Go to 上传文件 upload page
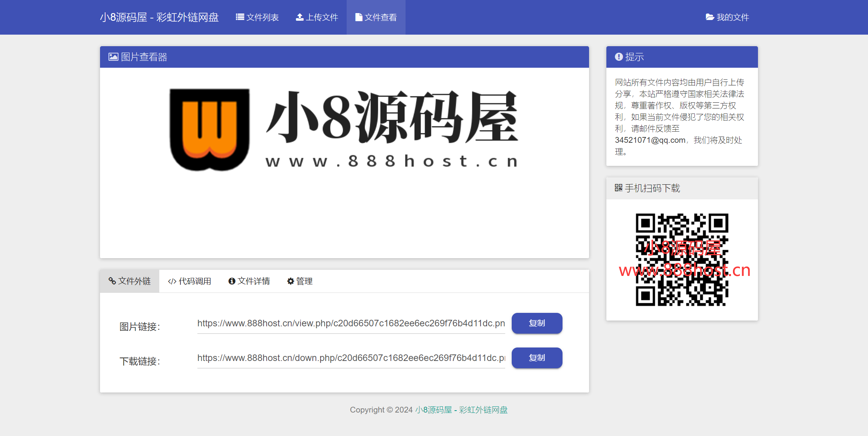The width and height of the screenshot is (868, 436). (x=317, y=17)
